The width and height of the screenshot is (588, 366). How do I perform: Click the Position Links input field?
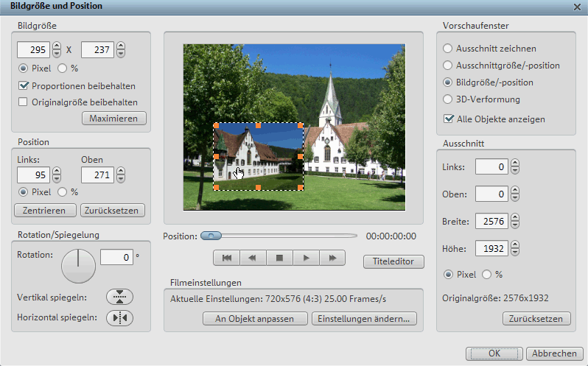33,175
